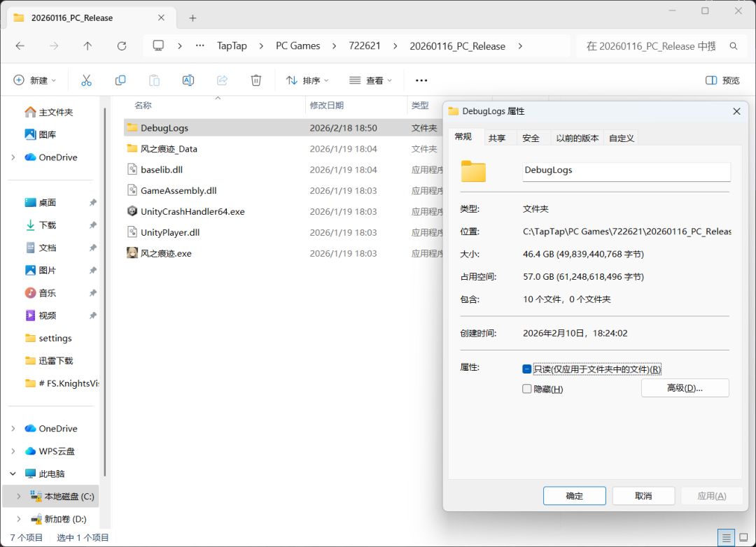Image resolution: width=756 pixels, height=547 pixels.
Task: Go forward with the right arrow
Action: click(x=53, y=45)
